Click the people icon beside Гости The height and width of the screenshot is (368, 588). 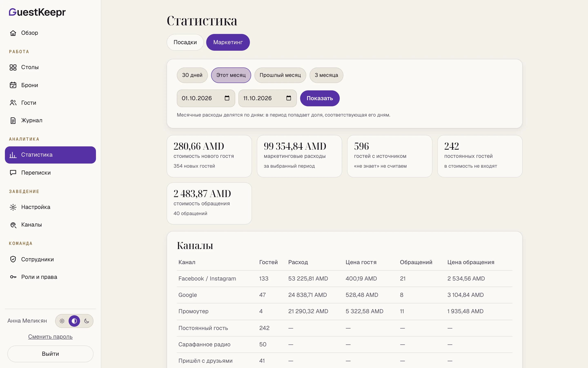13,103
